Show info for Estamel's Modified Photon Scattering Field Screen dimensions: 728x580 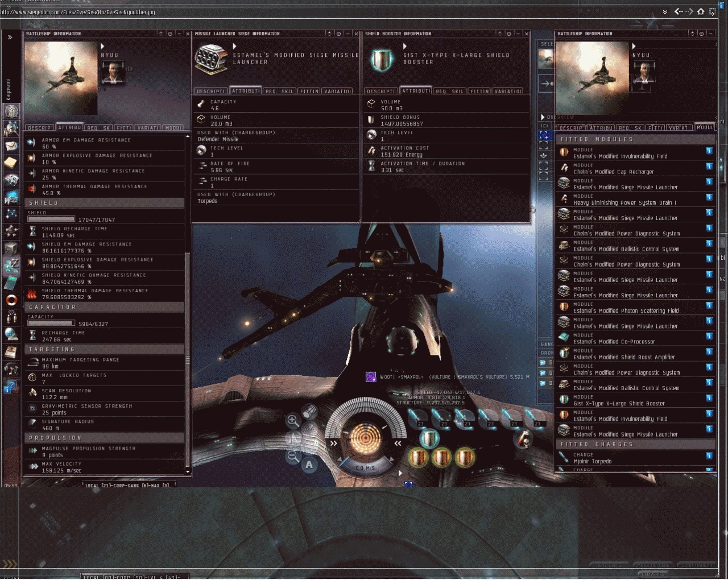(x=709, y=305)
